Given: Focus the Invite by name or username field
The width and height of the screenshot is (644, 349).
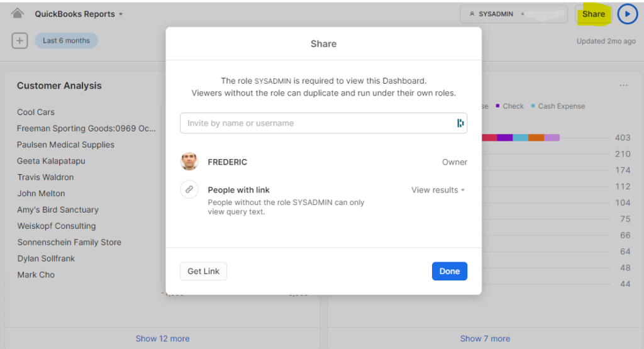Looking at the screenshot, I should pos(323,123).
